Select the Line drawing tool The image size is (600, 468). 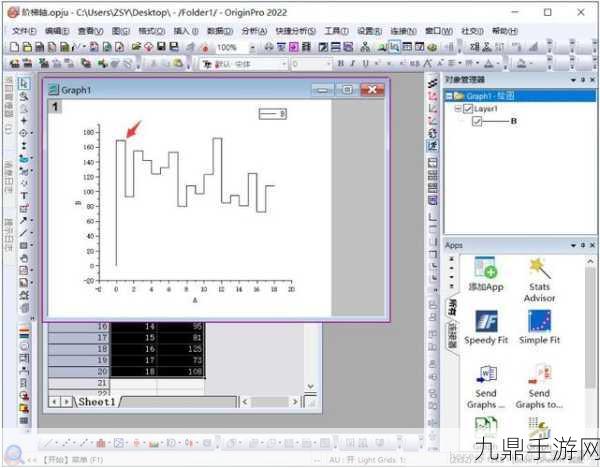click(24, 233)
